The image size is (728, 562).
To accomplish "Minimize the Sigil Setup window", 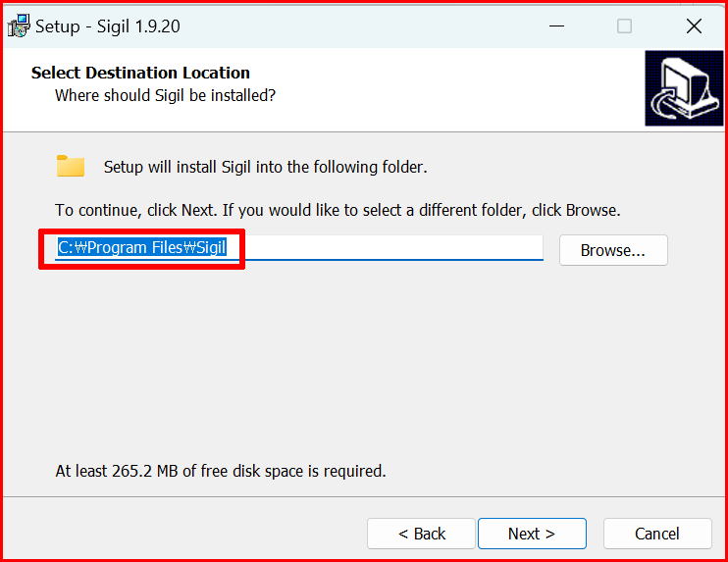I will pyautogui.click(x=556, y=26).
